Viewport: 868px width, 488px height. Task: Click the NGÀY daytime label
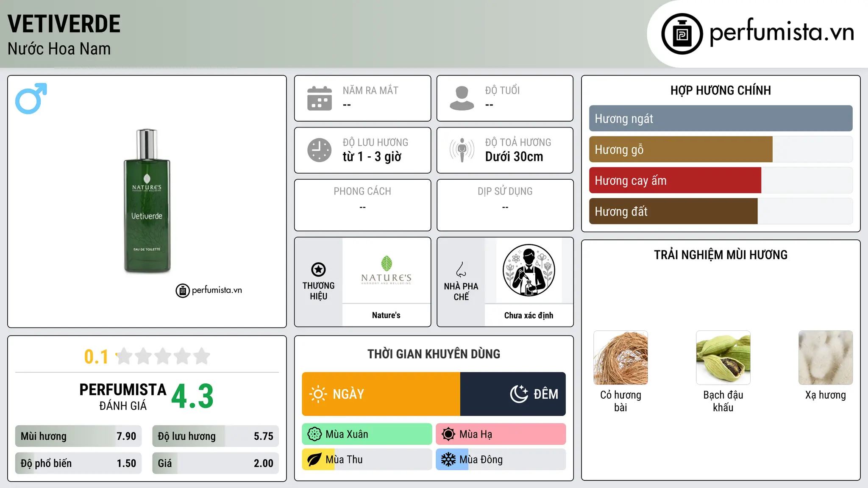(x=348, y=394)
